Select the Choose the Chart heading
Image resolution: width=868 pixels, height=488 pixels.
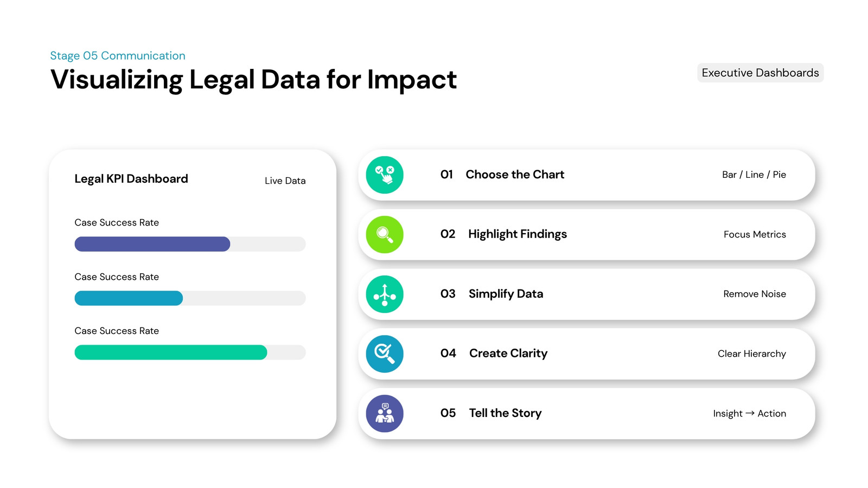tap(515, 175)
